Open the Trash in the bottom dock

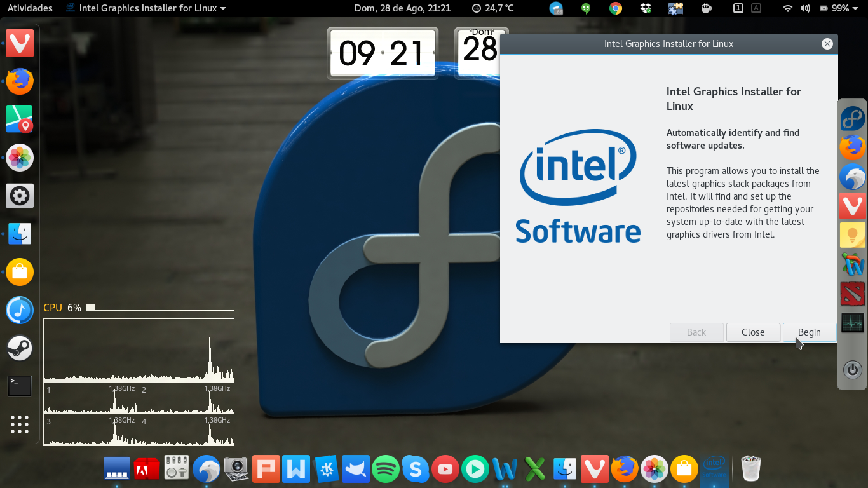pyautogui.click(x=751, y=469)
